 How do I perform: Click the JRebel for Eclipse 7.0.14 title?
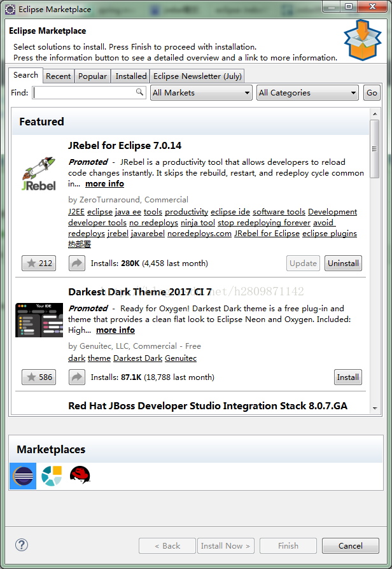point(125,146)
